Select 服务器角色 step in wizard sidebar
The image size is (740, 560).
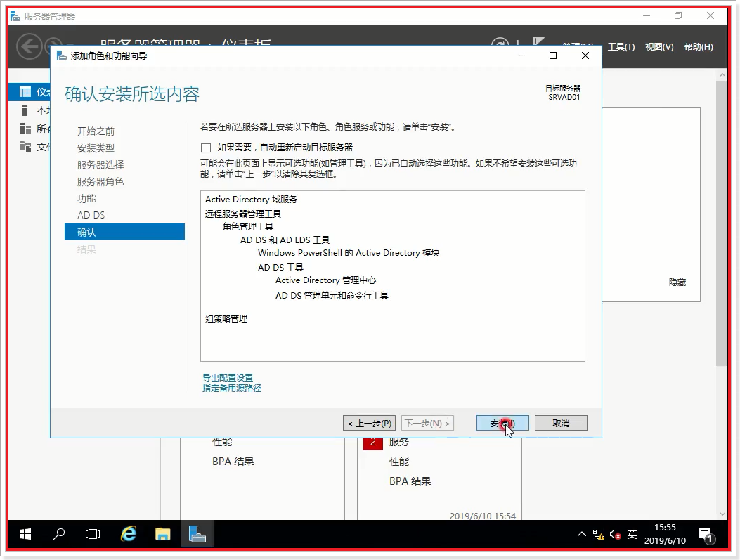[100, 182]
